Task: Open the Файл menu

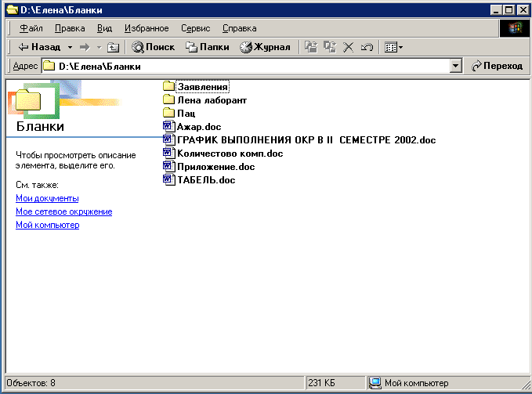Action: (31, 28)
